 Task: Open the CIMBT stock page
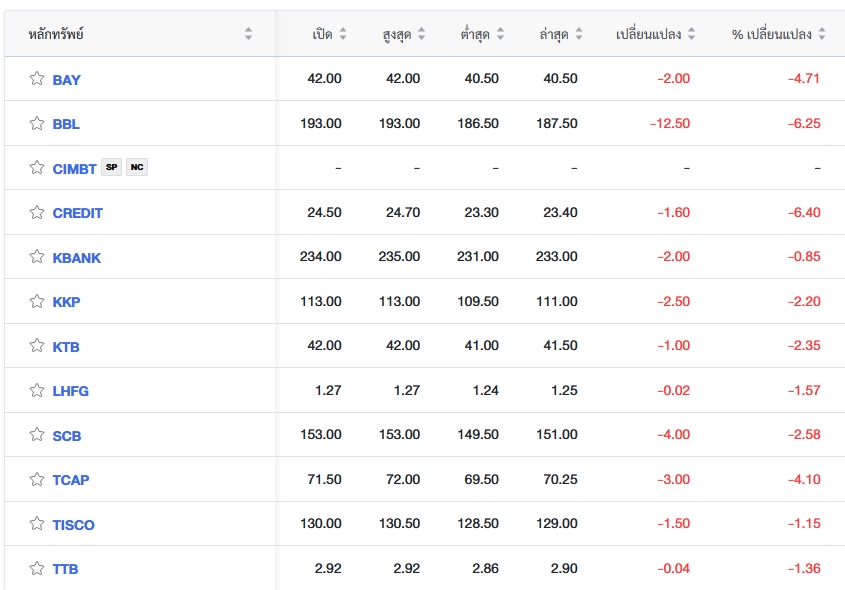point(74,169)
